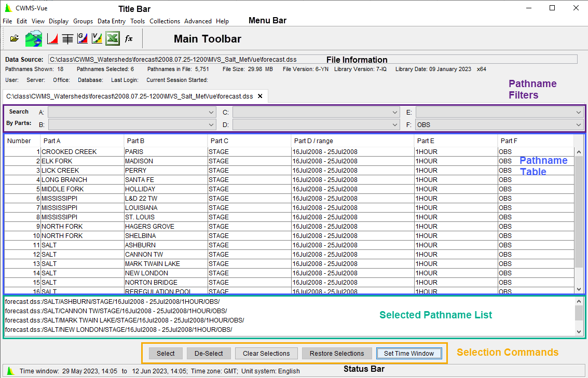Click the ST. LOUIS cell

tap(166, 217)
